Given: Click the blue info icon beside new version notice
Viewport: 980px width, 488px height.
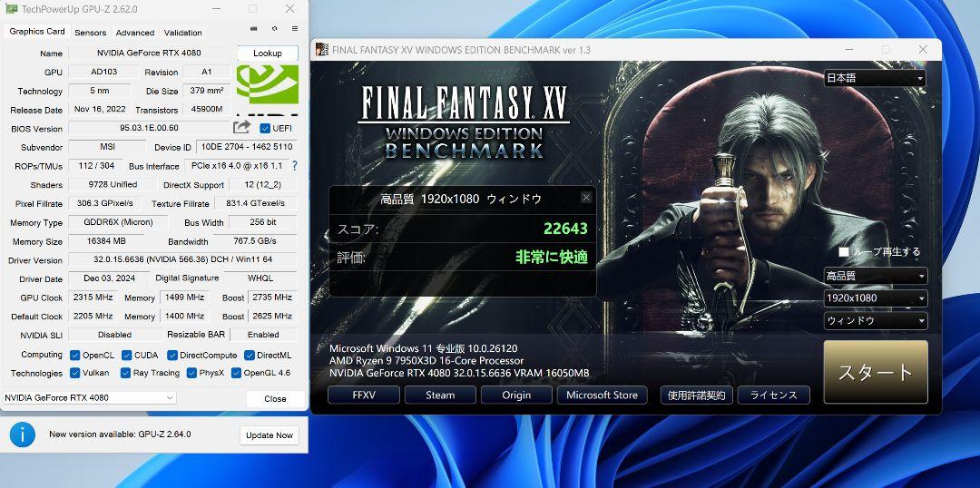Looking at the screenshot, I should pos(23,434).
